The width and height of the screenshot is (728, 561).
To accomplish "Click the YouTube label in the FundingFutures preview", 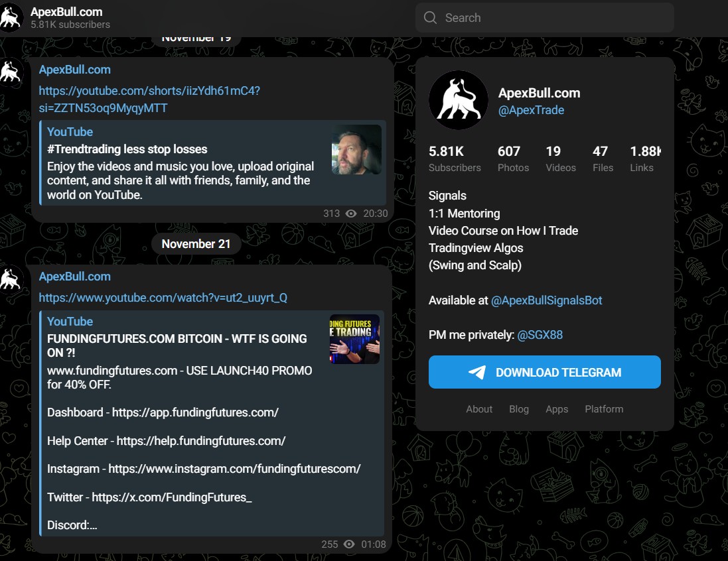I will [x=70, y=321].
